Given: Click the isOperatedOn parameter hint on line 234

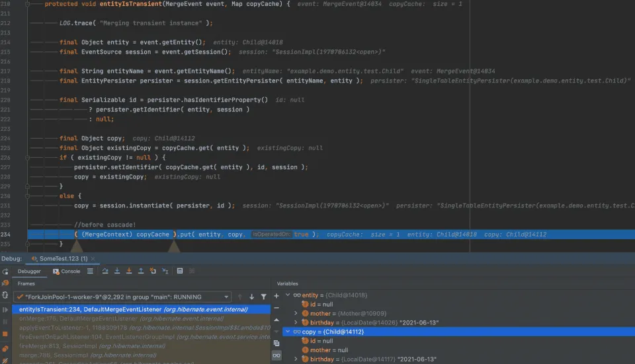Looking at the screenshot, I should point(271,235).
